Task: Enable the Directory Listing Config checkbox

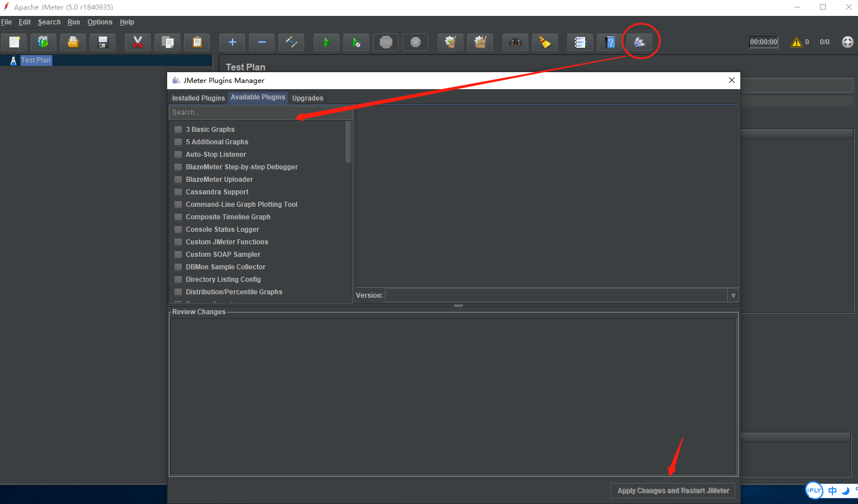Action: pos(179,280)
